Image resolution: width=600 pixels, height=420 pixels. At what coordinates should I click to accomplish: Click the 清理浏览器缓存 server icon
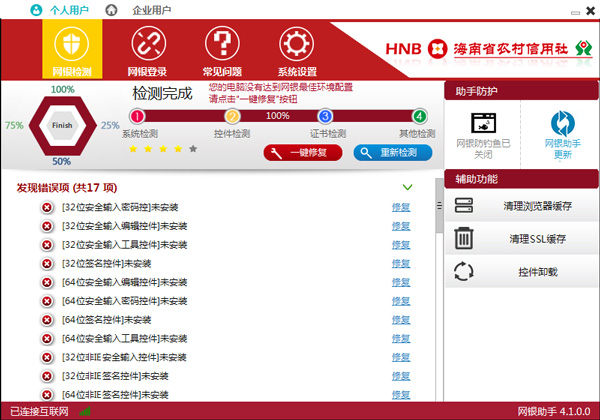464,205
